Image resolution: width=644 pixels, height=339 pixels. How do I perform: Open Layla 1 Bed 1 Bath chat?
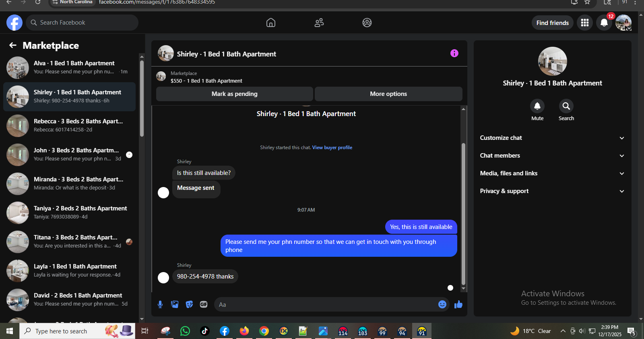(69, 271)
